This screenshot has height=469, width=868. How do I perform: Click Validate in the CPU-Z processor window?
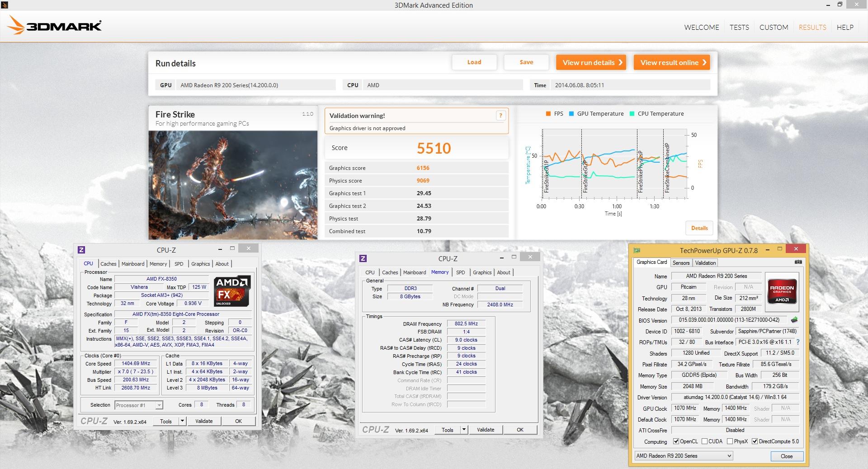(204, 421)
